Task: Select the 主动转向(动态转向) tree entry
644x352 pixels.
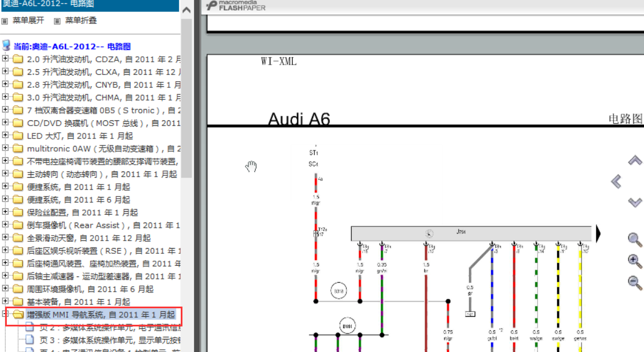Action: [x=102, y=174]
